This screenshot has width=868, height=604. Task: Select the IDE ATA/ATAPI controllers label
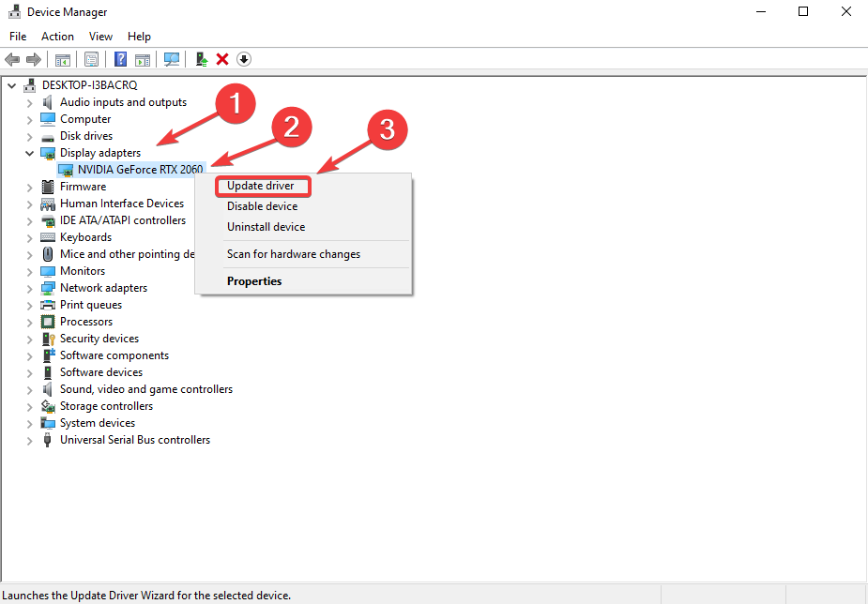click(x=123, y=220)
